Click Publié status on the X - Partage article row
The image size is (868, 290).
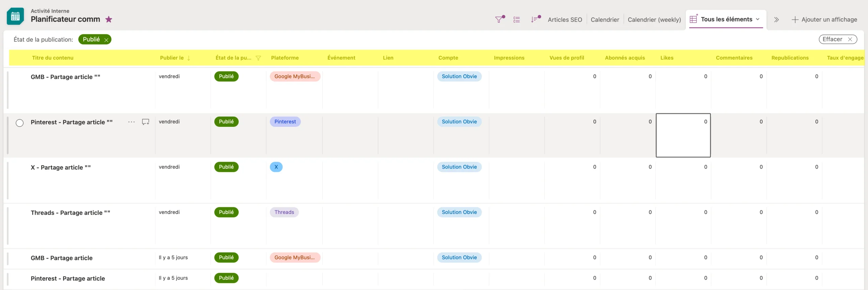click(226, 167)
